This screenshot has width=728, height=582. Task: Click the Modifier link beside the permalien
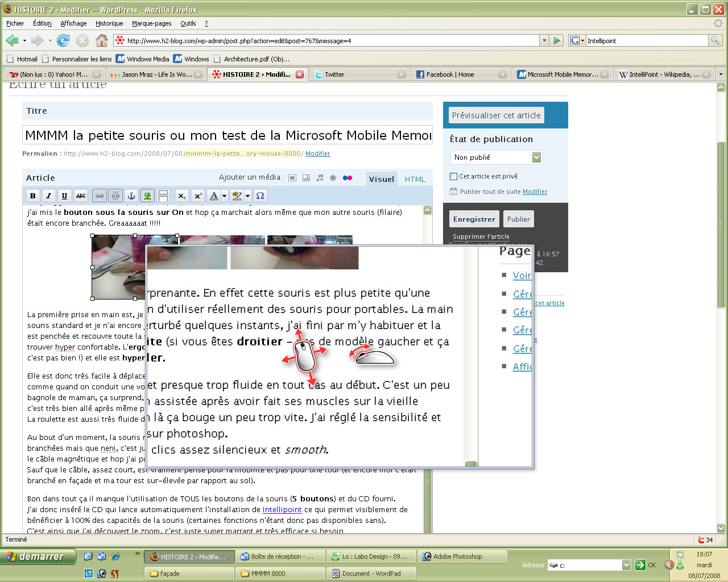click(317, 153)
